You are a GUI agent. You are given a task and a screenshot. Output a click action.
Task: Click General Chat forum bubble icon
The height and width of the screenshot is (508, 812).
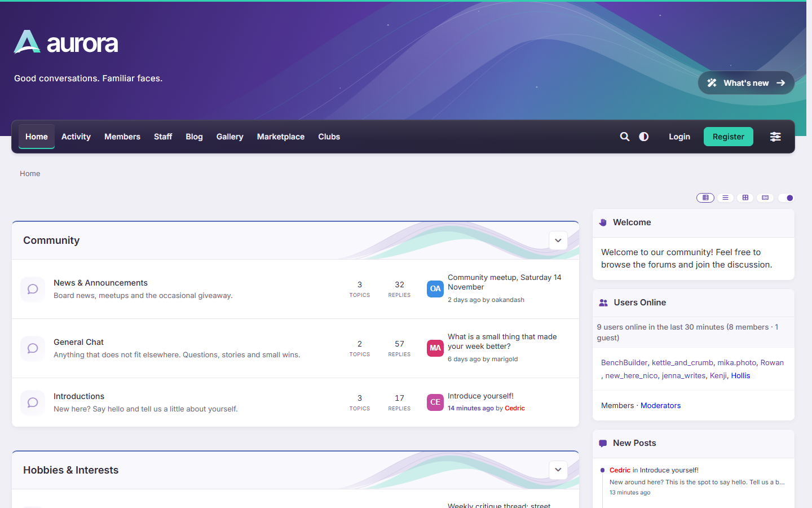coord(33,348)
